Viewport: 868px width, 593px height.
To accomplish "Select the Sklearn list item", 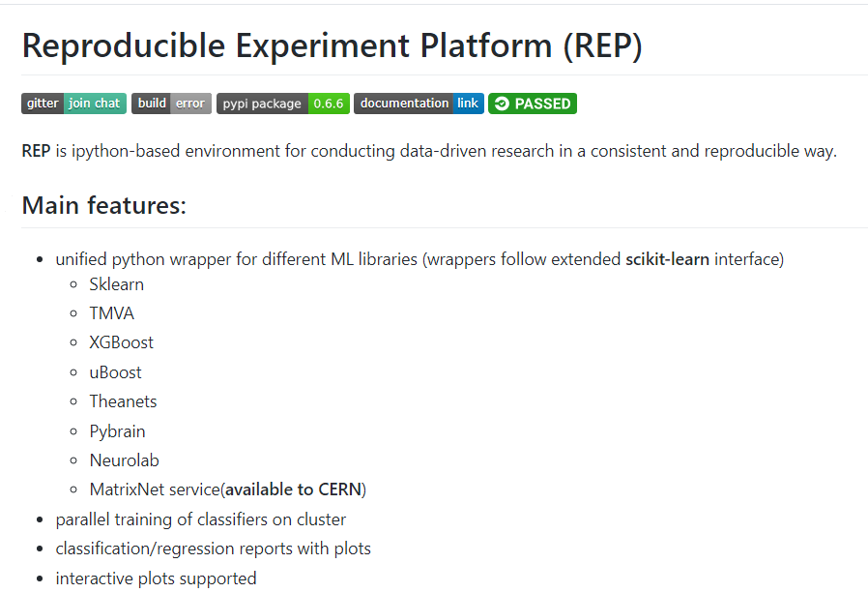I will tap(117, 284).
